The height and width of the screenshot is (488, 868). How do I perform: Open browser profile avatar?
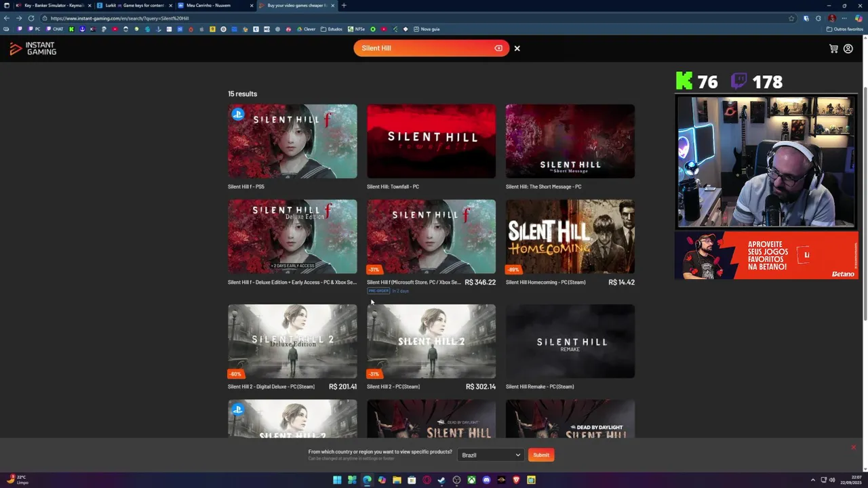(x=832, y=18)
